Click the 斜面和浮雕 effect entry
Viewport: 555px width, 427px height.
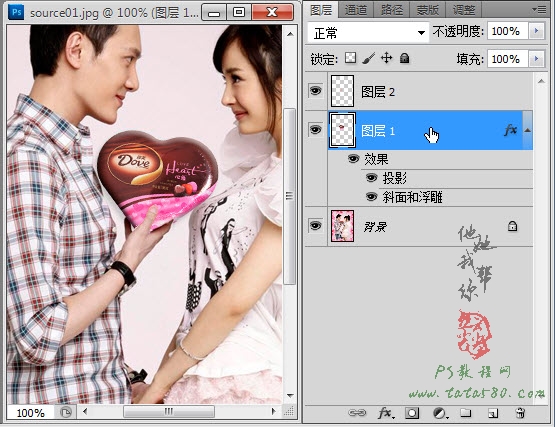412,197
